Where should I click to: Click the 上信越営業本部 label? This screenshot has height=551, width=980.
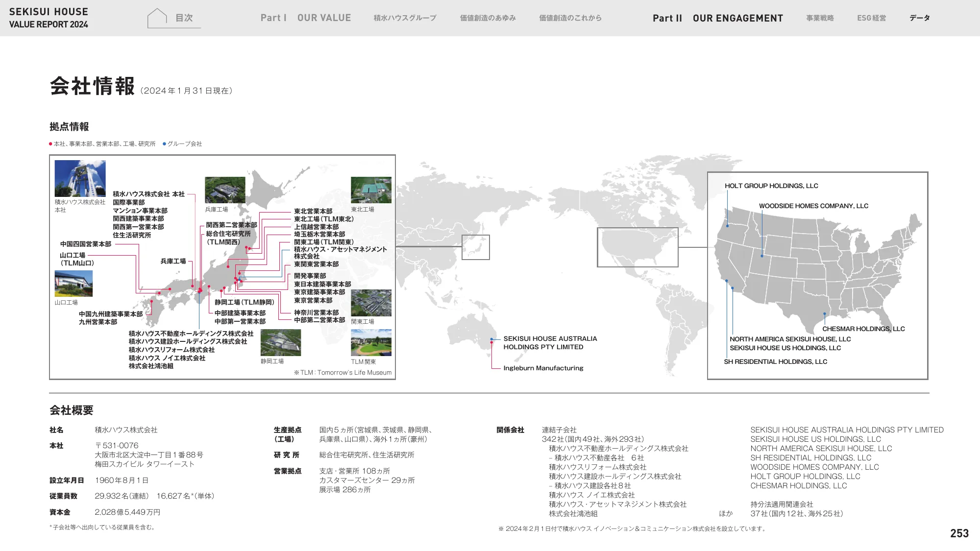click(316, 227)
